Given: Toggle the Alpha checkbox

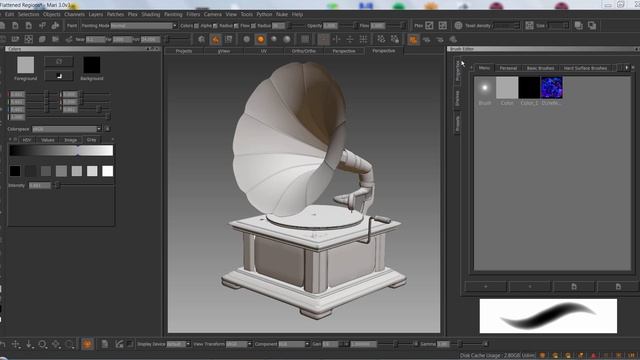Looking at the screenshot, I should [215, 26].
